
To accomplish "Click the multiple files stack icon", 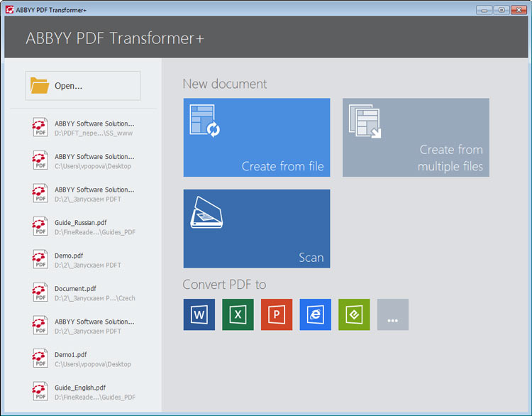I will 365,121.
